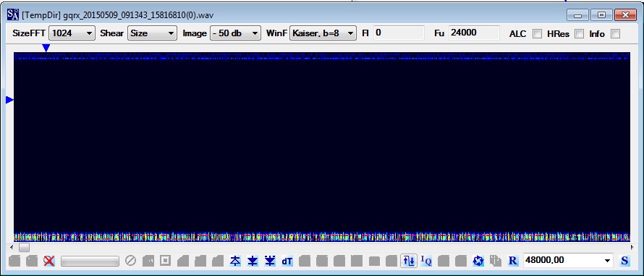The height and width of the screenshot is (276, 644).
Task: Click the SA application icon in title bar
Action: click(13, 14)
